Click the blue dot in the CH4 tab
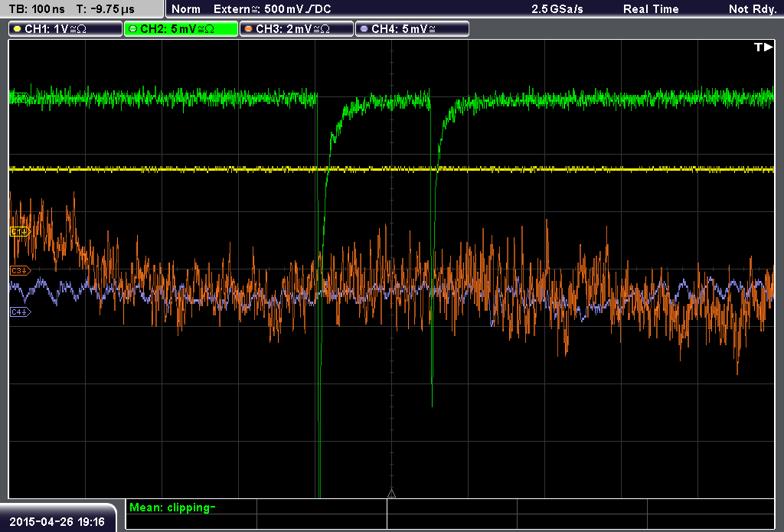The width and height of the screenshot is (784, 532). [364, 29]
